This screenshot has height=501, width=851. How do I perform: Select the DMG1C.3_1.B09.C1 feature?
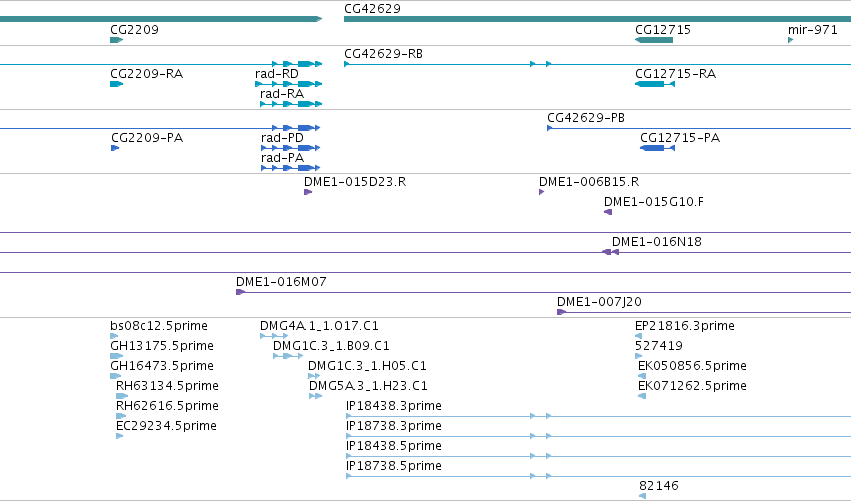point(288,357)
